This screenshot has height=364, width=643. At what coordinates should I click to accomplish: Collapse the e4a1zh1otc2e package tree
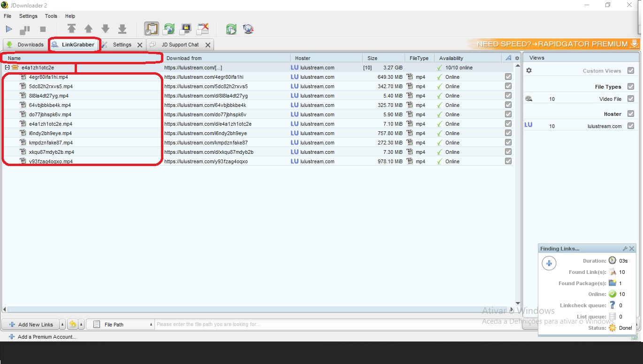(7, 68)
